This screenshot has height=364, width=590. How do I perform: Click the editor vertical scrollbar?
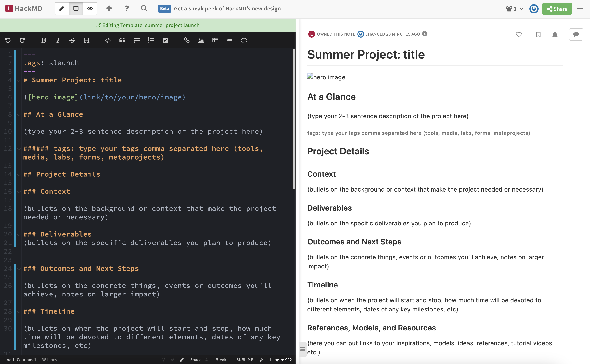tap(294, 119)
